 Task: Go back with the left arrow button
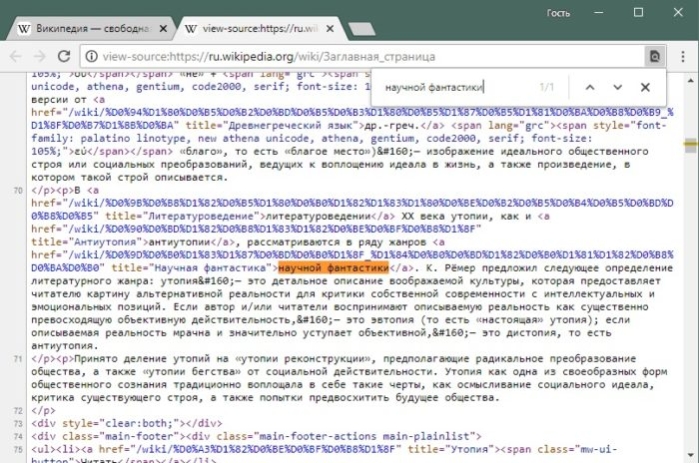[x=16, y=56]
